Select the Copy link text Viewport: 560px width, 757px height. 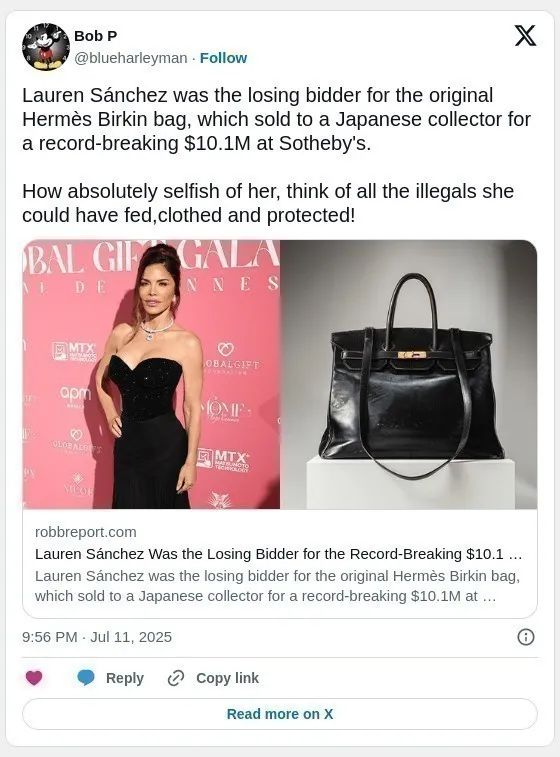[227, 678]
